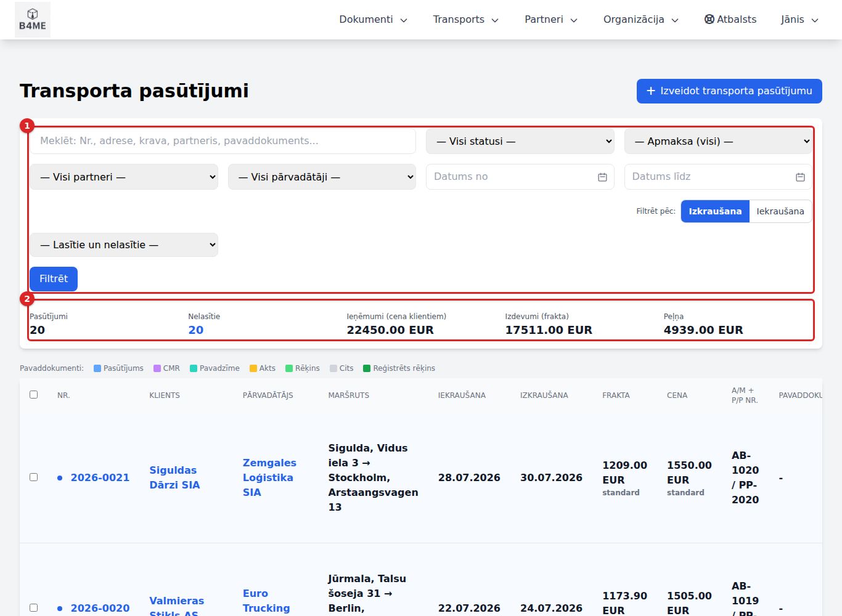
Task: Click blue Pasūtījums legend square
Action: pyautogui.click(x=97, y=368)
